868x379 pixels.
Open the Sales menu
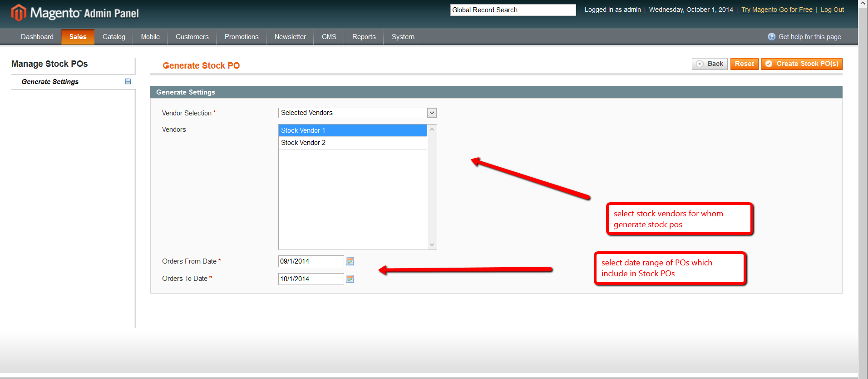coord(78,37)
